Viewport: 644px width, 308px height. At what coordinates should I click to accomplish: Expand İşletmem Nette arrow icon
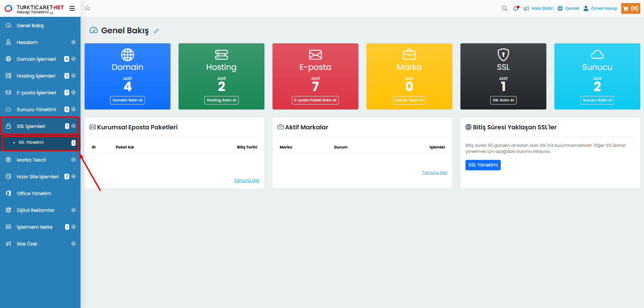73,227
